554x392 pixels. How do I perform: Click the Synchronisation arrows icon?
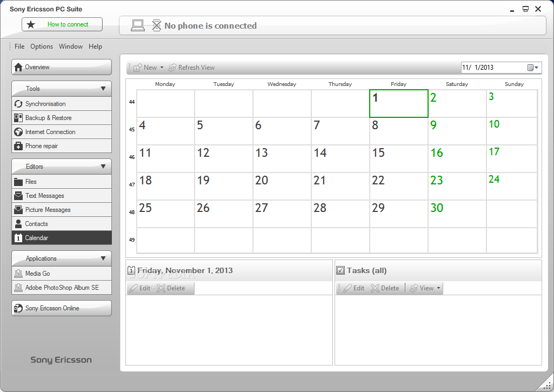coord(18,104)
